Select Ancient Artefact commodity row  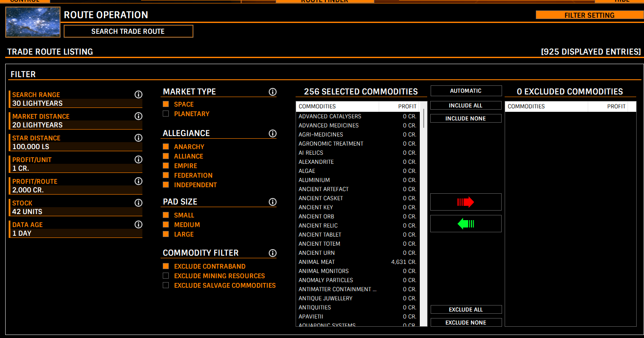pyautogui.click(x=358, y=189)
